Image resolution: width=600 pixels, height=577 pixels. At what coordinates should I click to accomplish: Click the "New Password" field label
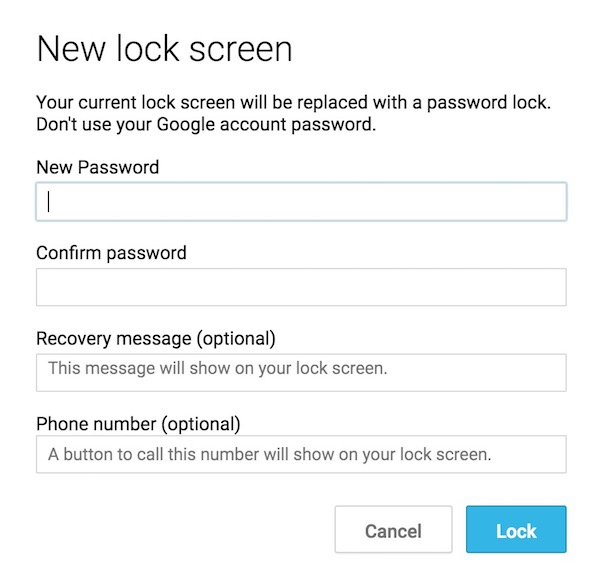pyautogui.click(x=97, y=167)
